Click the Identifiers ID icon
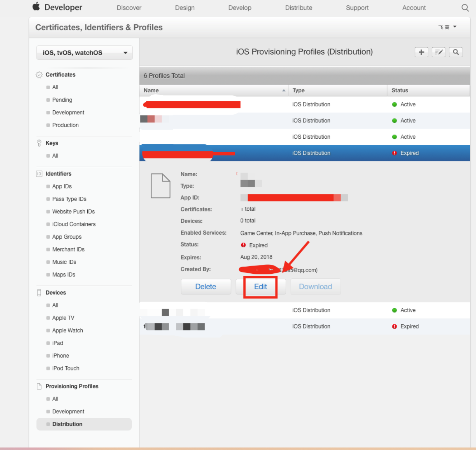The height and width of the screenshot is (450, 476). [x=39, y=174]
